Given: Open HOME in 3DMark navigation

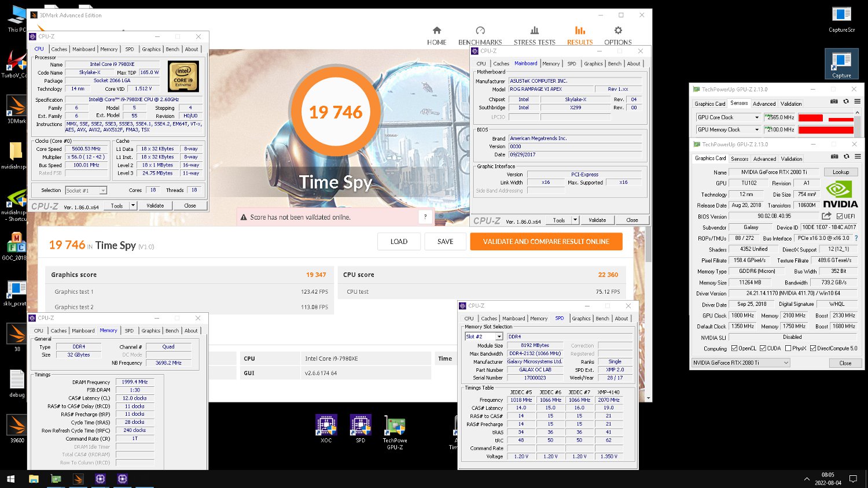Looking at the screenshot, I should point(436,35).
